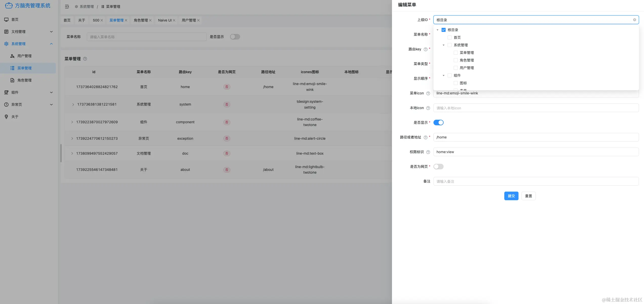Enable the 是否为网页 switch
Viewport: 644px width, 304px height.
click(438, 167)
